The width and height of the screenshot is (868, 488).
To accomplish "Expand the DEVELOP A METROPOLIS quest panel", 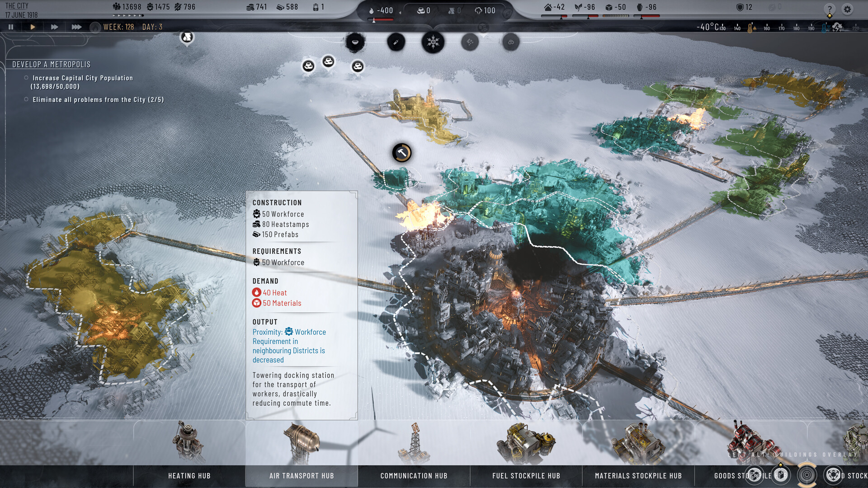I will (51, 64).
